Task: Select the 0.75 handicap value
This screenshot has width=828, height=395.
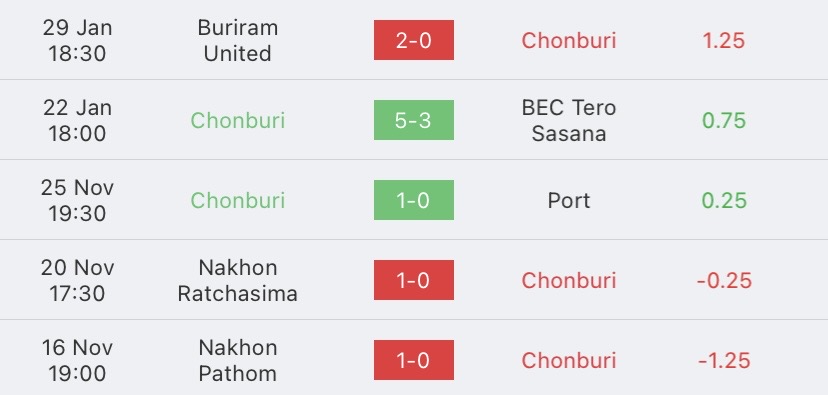Action: click(x=724, y=120)
